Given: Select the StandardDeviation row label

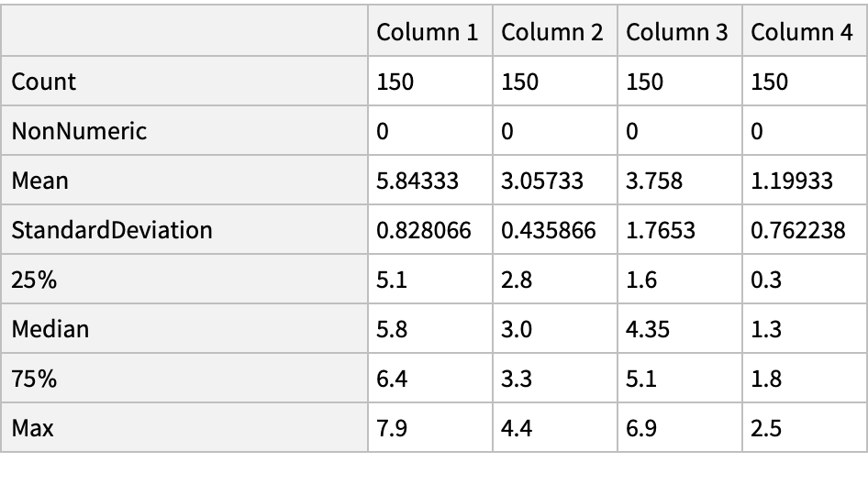Looking at the screenshot, I should point(112,230).
